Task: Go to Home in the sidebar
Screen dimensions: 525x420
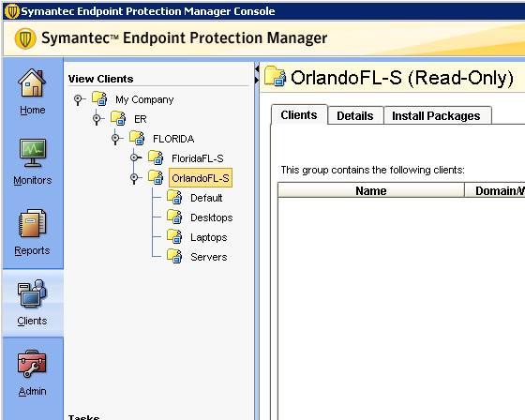Action: (33, 110)
